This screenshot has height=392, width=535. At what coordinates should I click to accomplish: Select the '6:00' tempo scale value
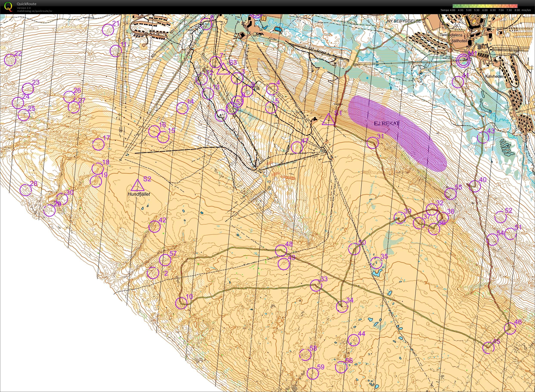(485, 10)
